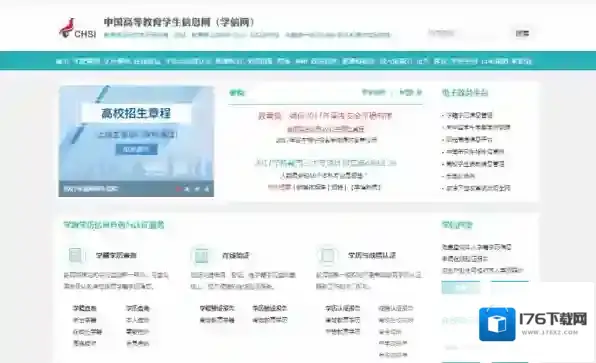Viewport: 596px width, 363px height.
Task: Click the 学籍学历查询 document icon
Action: click(75, 255)
